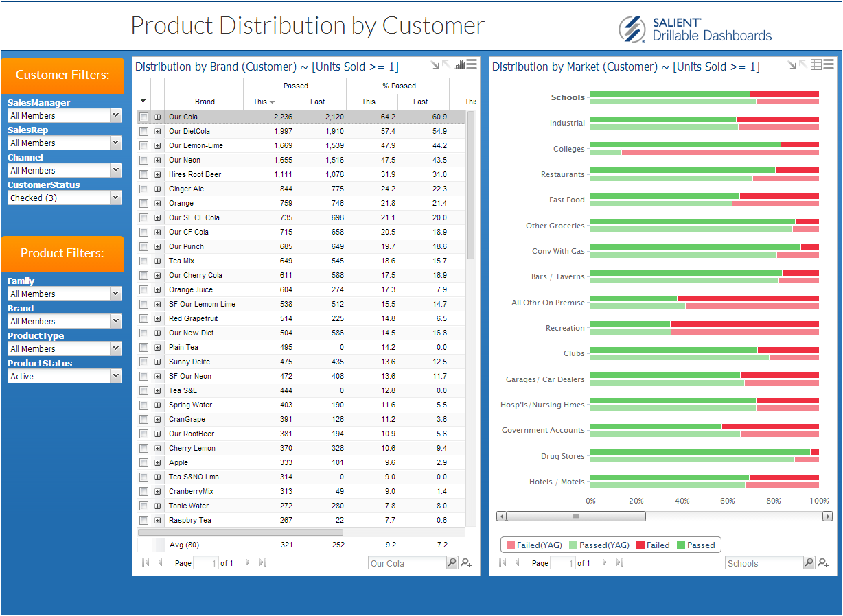Viewport: 843px width, 616px height.
Task: Click advanced search icon in Market panel
Action: pyautogui.click(x=824, y=562)
